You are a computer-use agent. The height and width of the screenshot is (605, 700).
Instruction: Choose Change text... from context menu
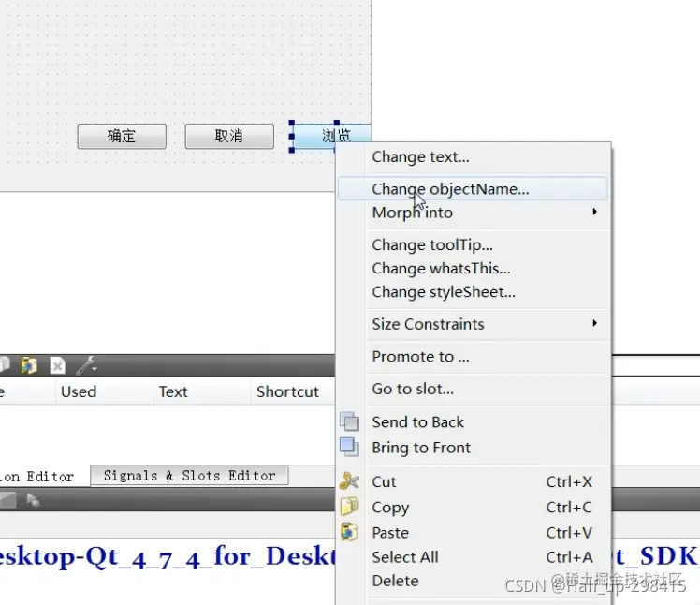click(474, 156)
